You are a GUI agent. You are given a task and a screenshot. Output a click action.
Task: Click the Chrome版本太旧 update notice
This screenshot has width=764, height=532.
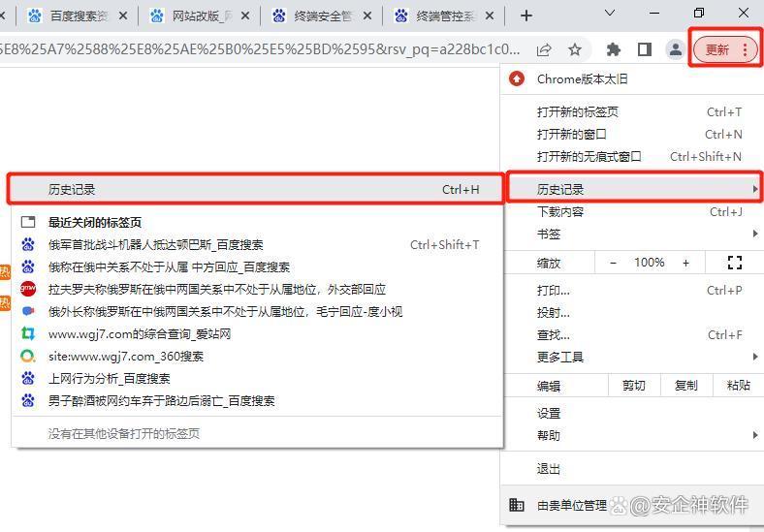pos(632,78)
